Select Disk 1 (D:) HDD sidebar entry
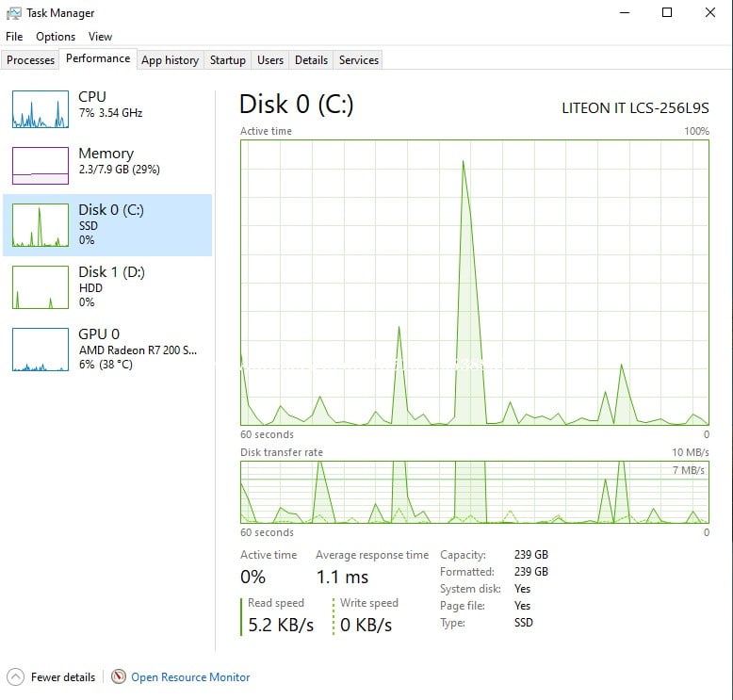733x700 pixels. pyautogui.click(x=107, y=286)
